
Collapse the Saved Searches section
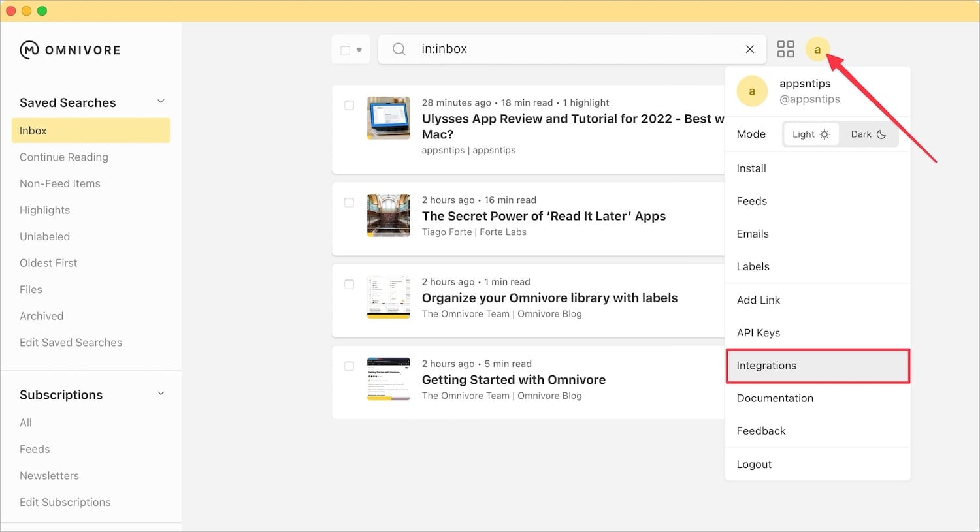click(x=161, y=102)
